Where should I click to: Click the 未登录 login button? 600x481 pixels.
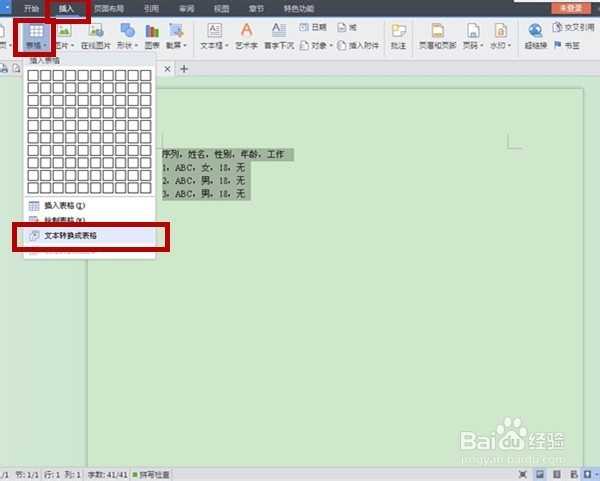point(571,8)
